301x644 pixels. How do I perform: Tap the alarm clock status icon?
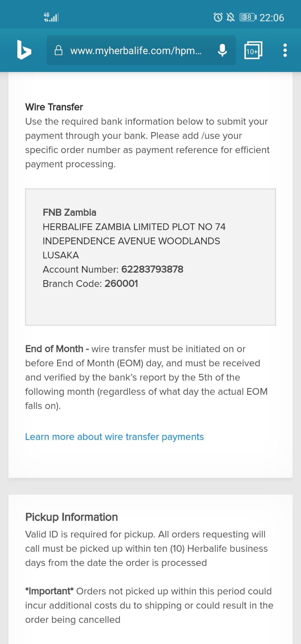[218, 17]
